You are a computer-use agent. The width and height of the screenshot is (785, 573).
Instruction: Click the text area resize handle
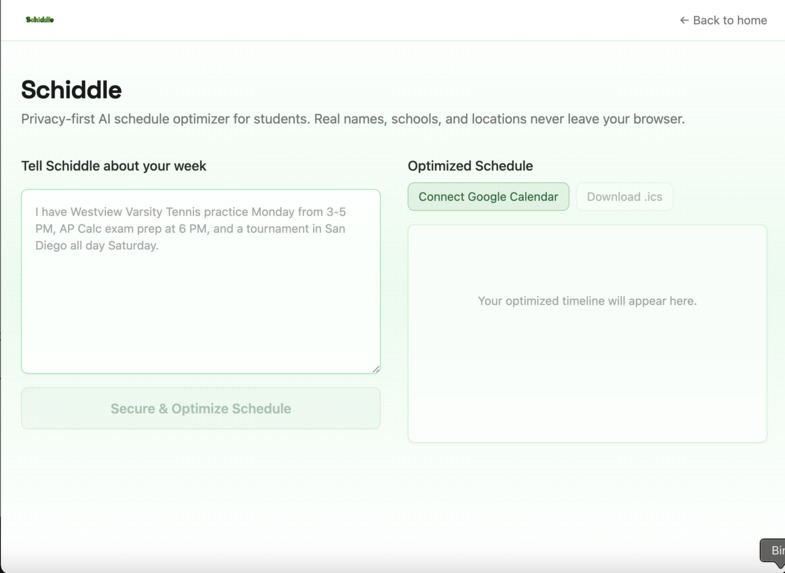tap(376, 369)
